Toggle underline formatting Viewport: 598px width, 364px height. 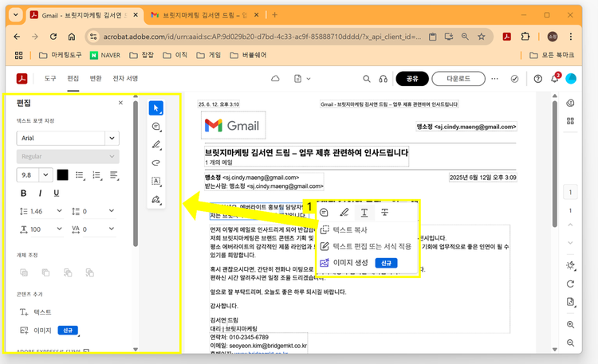pos(57,194)
